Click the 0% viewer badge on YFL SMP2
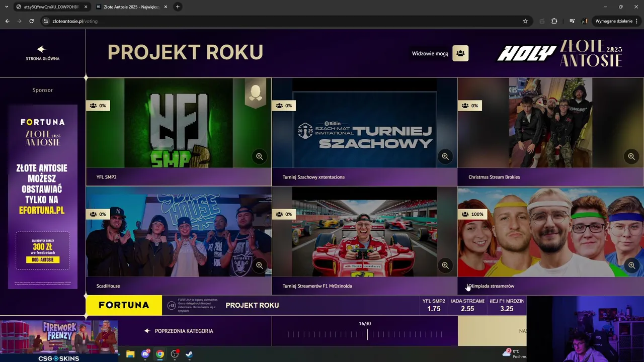The height and width of the screenshot is (362, 644). (x=98, y=106)
